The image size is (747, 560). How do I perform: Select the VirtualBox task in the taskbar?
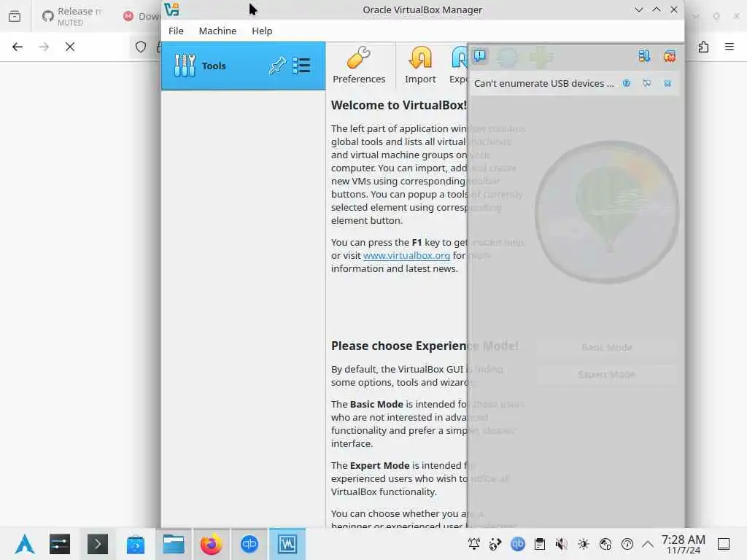point(287,544)
